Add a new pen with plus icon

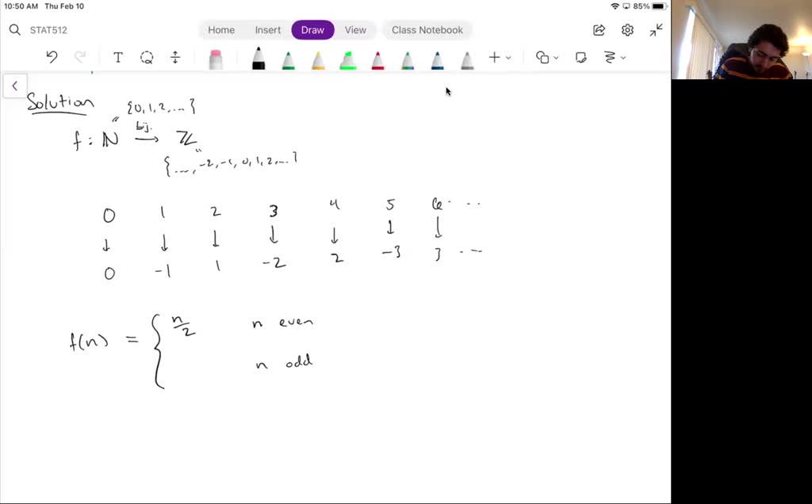[x=494, y=57]
